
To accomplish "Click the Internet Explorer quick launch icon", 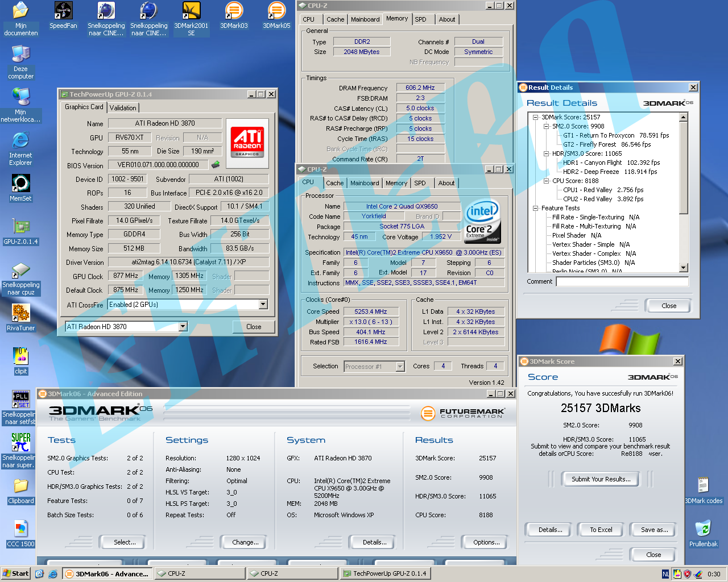I will 53,573.
